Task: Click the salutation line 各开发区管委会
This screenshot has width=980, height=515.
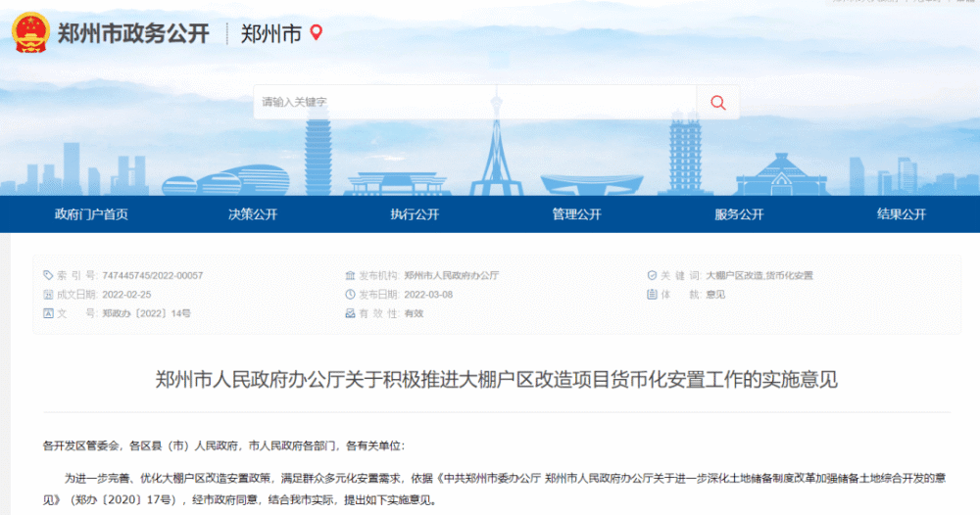Action: point(224,445)
